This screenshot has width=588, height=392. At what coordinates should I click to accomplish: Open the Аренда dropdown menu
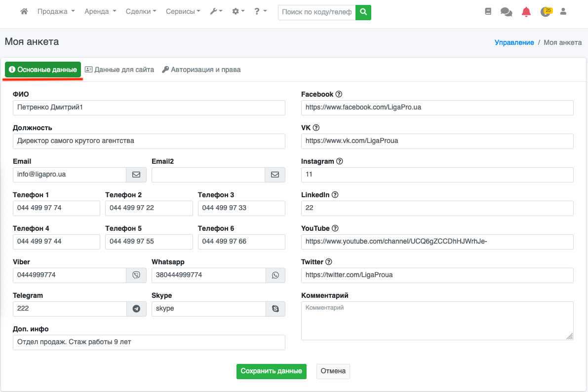100,11
